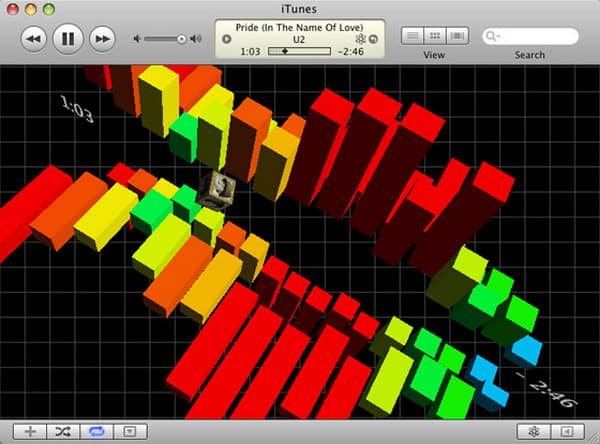
Task: Click the loud volume speaker icon
Action: click(x=196, y=39)
